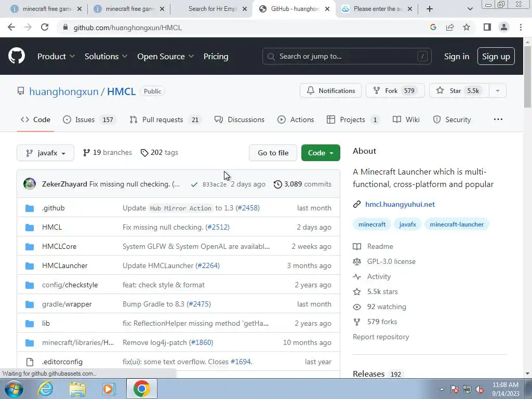This screenshot has width=532, height=399.
Task: Click the volume speaker tray icon
Action: pyautogui.click(x=480, y=390)
